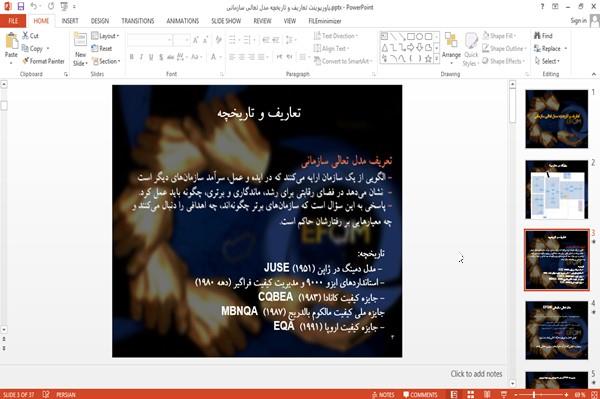Open the ANIMATIONS tab

[183, 21]
